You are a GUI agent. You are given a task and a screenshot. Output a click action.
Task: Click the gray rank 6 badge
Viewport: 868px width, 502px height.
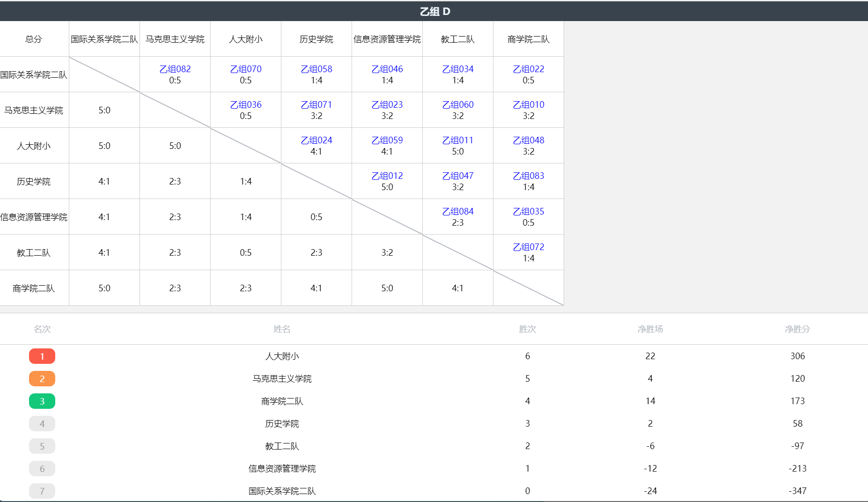(x=42, y=469)
